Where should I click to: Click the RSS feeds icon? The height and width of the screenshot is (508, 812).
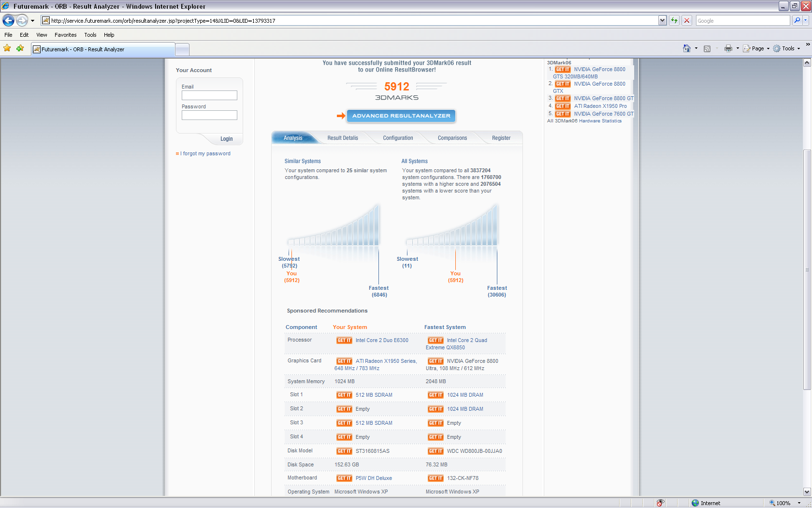pyautogui.click(x=707, y=48)
